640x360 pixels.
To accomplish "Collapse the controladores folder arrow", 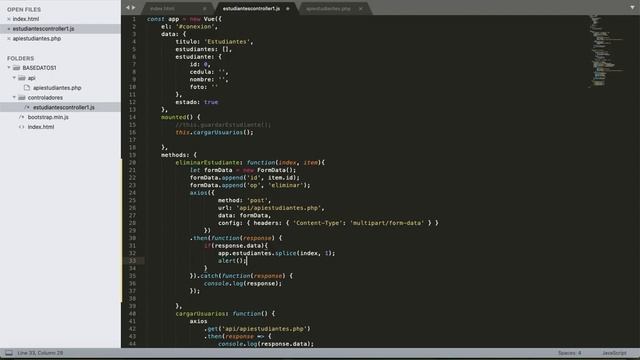I will [14, 98].
